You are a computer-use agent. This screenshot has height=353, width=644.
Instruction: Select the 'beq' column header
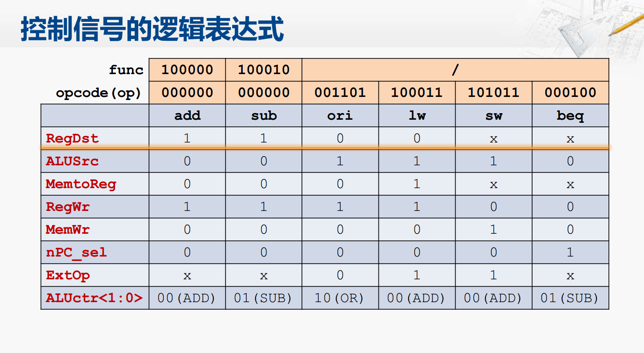click(x=570, y=116)
